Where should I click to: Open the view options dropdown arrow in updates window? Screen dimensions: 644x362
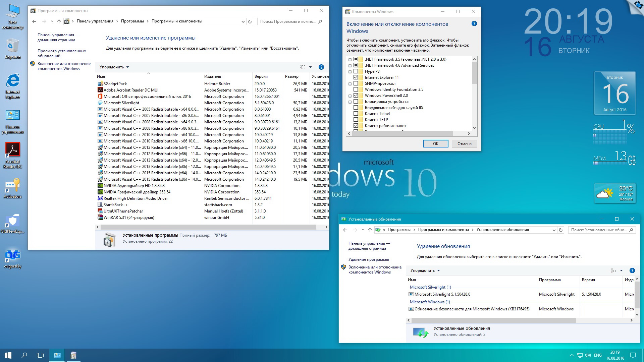621,270
